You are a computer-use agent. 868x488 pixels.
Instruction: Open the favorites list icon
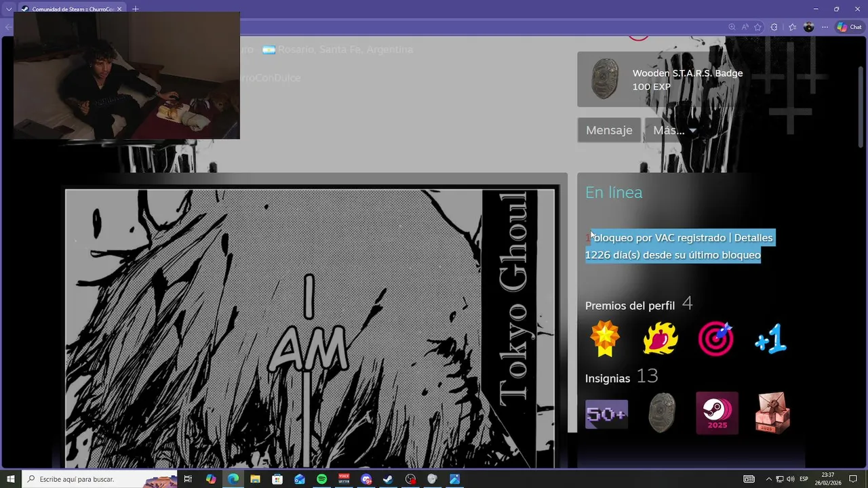[x=792, y=27]
